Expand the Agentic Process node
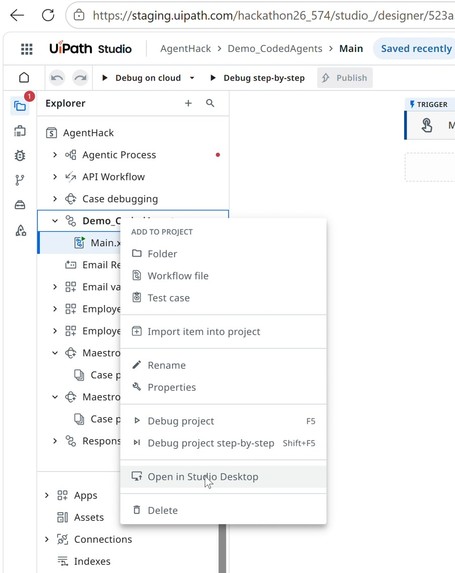The image size is (455, 573). coord(55,155)
